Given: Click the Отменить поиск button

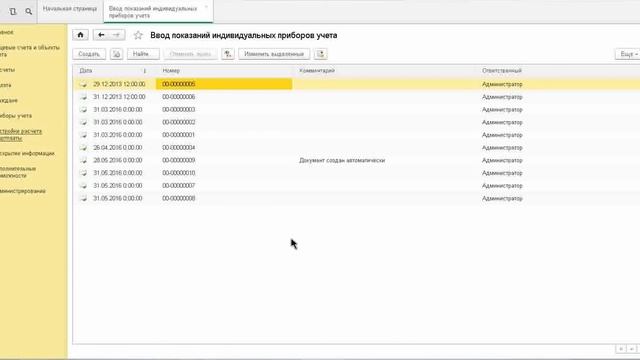Looking at the screenshot, I should coord(190,54).
